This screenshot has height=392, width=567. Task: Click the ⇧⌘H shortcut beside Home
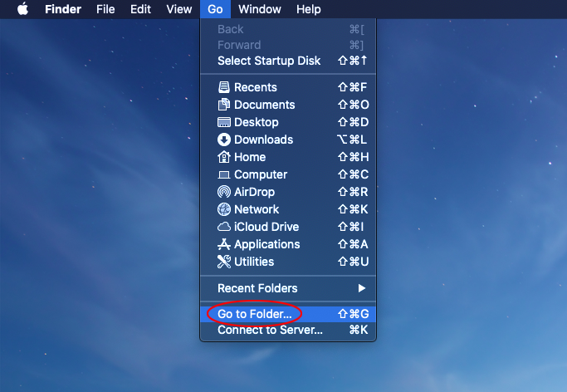pyautogui.click(x=353, y=157)
